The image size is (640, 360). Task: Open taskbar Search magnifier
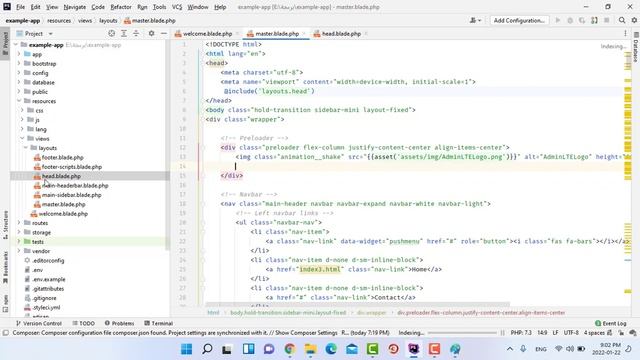click(207, 349)
